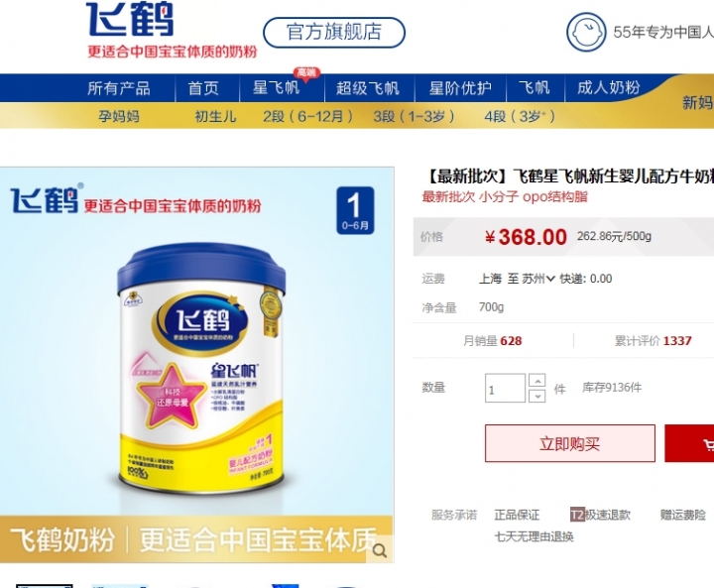Click the quantity input field
Viewport: 714px width, 588px height.
click(505, 388)
